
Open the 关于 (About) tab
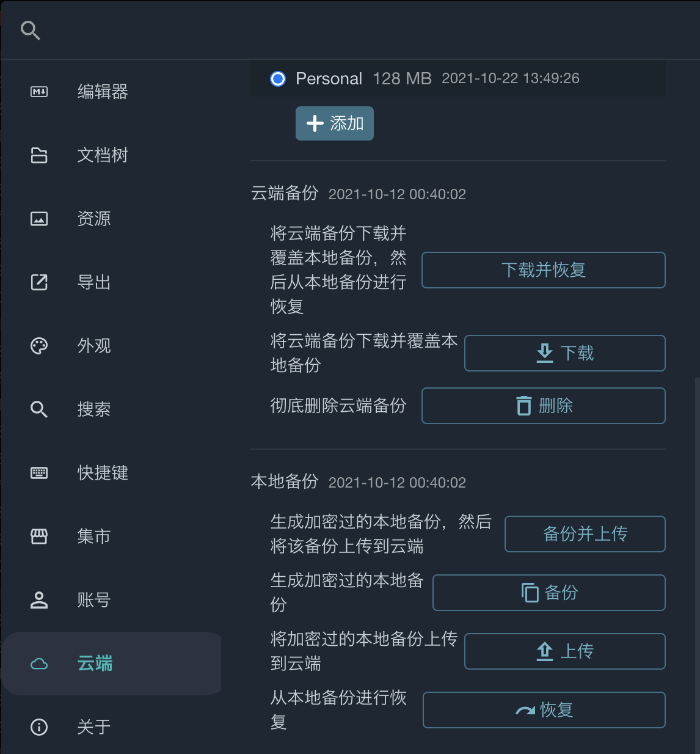93,727
